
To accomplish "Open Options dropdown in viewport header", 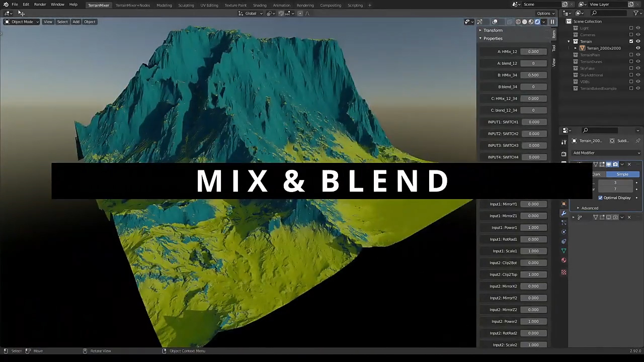I will click(x=545, y=14).
